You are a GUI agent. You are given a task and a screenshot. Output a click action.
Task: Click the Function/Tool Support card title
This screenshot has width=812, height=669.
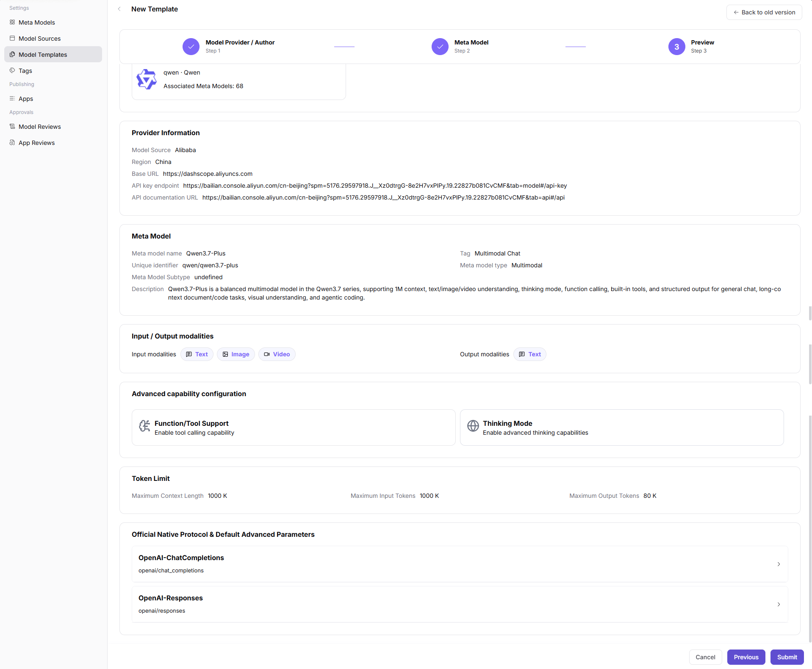coord(191,423)
